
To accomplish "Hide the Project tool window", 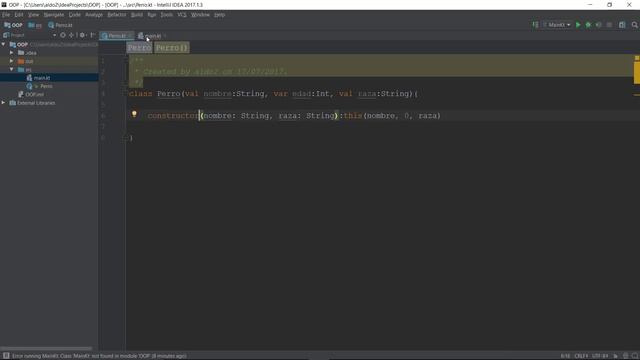I will point(93,35).
